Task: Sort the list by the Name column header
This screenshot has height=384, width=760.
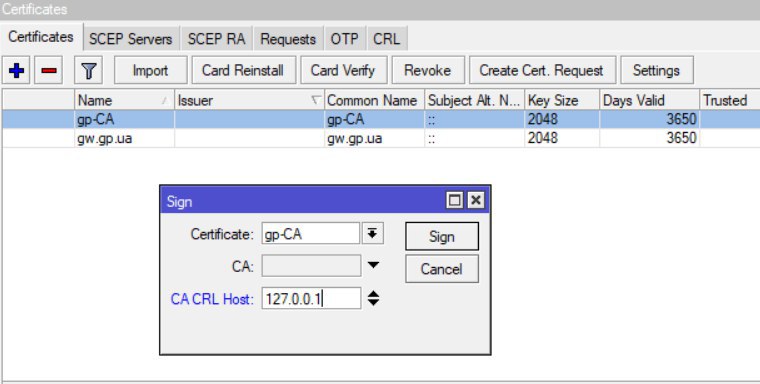Action: click(x=124, y=100)
